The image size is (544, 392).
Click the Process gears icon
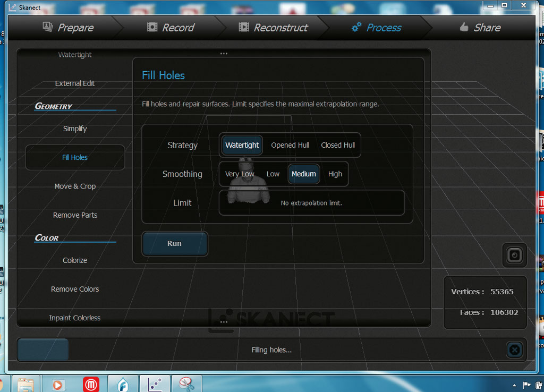tap(356, 27)
